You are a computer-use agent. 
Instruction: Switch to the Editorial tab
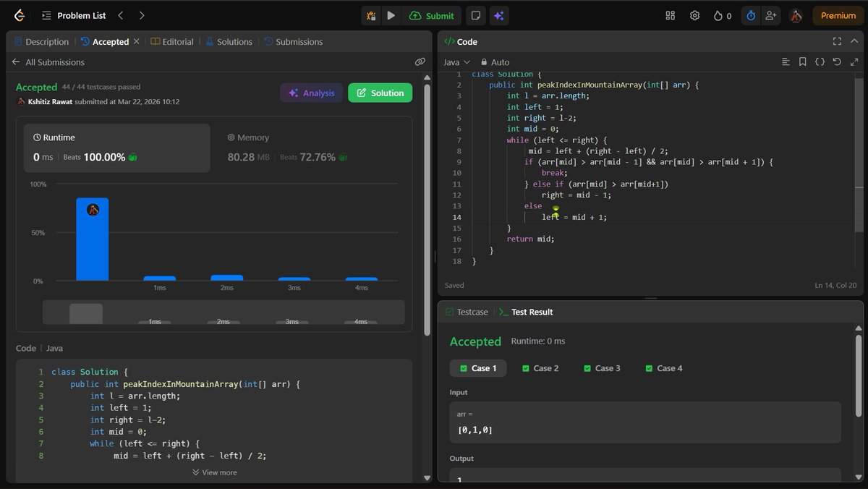[x=172, y=42]
